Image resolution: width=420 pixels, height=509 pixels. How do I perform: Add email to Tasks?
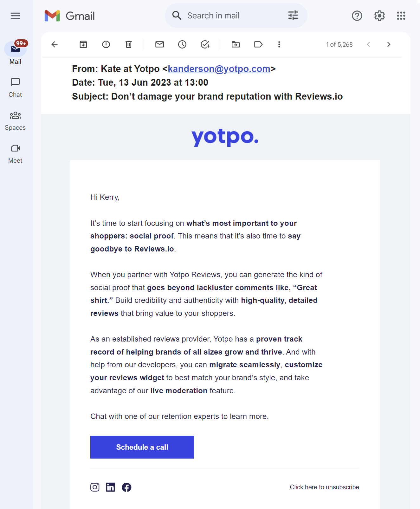tap(205, 44)
